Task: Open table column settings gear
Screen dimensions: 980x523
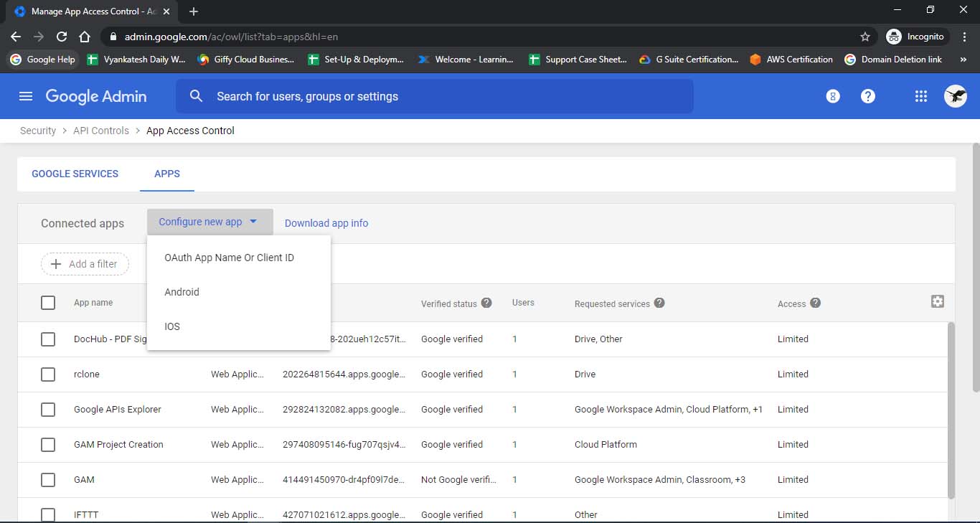Action: click(x=938, y=301)
